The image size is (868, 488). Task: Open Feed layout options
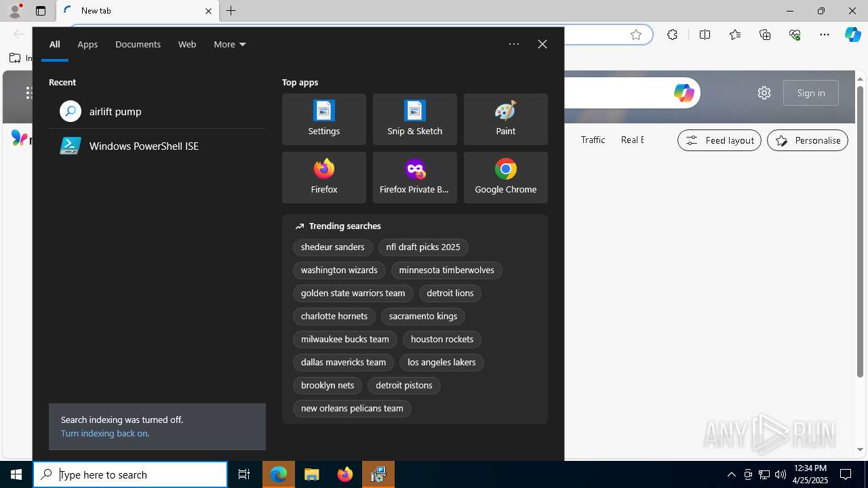click(x=719, y=140)
